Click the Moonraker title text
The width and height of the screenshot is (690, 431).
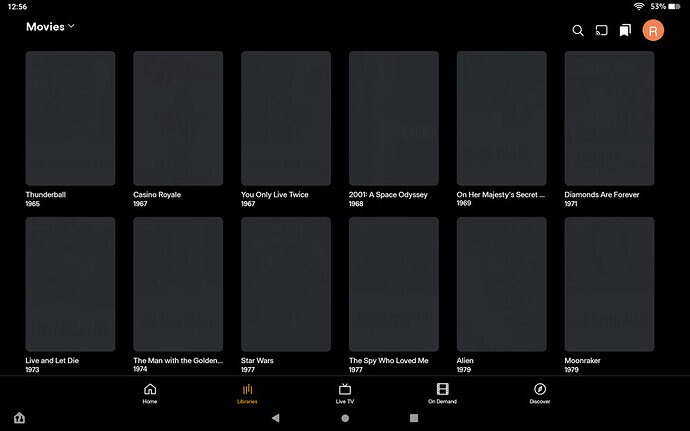point(582,361)
